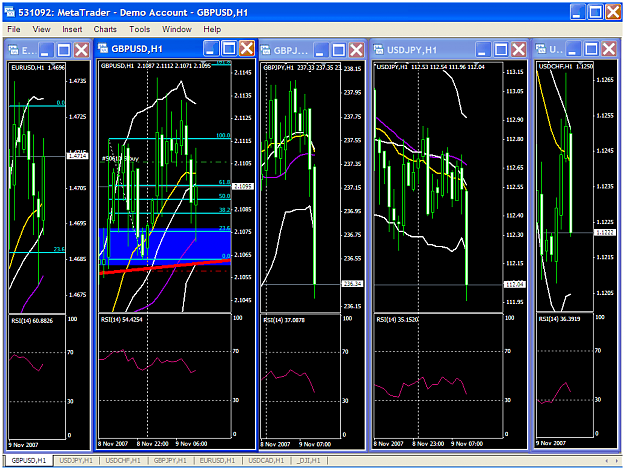Minimize the USDJPY,H1 chart window
This screenshot has width=625, height=470.
[x=482, y=49]
